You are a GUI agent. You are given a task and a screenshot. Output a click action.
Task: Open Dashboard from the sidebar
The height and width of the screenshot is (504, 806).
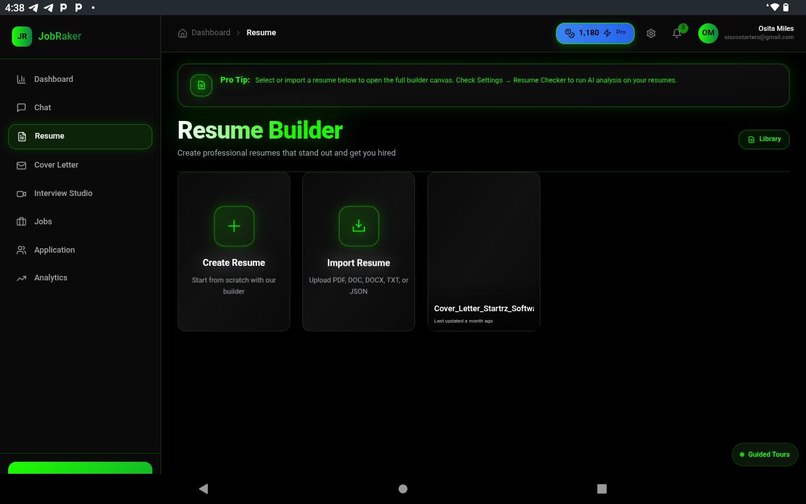pos(80,79)
